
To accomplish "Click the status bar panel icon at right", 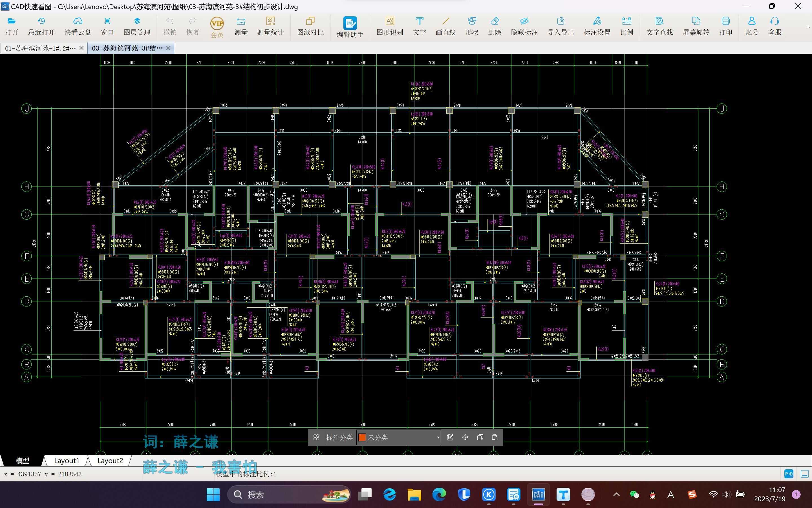I will 805,474.
